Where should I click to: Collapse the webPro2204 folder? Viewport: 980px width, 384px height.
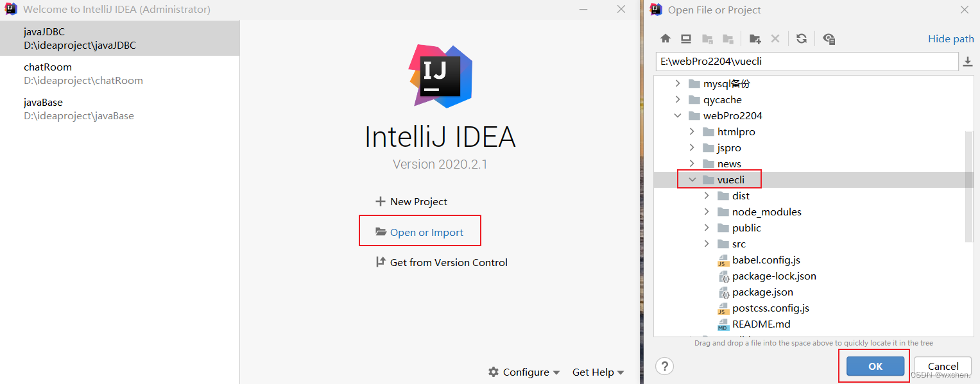678,115
